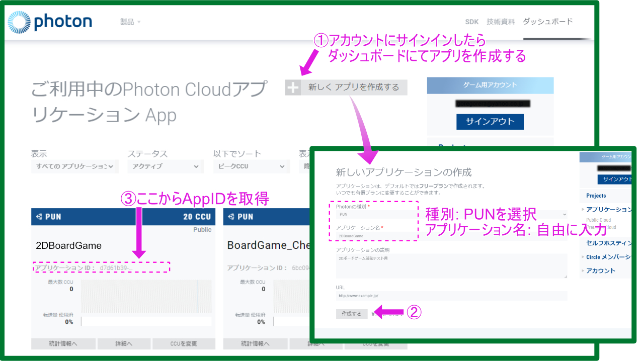The width and height of the screenshot is (644, 362).
Task: Click CCUを変更 on 2DBoardGame card
Action: click(184, 344)
